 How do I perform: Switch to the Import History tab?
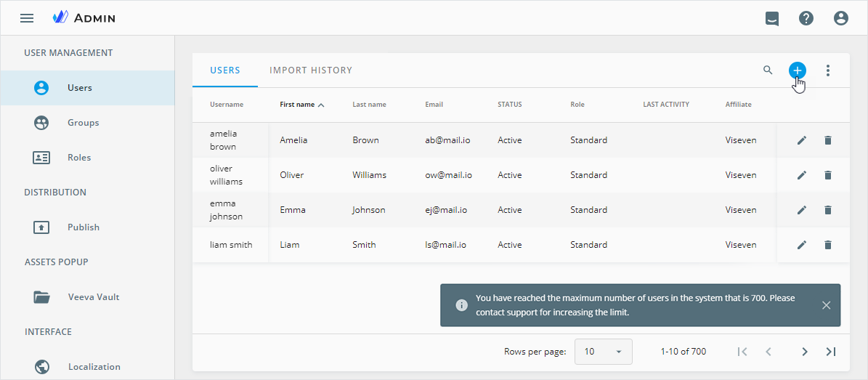click(311, 70)
